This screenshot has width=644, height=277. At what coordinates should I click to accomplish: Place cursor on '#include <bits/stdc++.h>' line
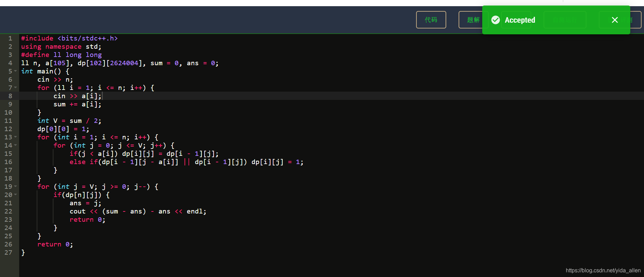(x=69, y=38)
